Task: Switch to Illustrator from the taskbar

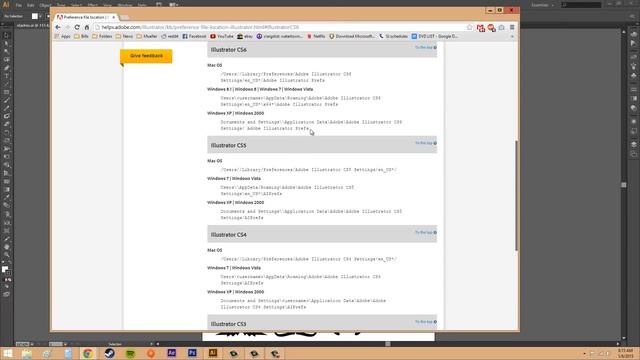Action: (213, 353)
